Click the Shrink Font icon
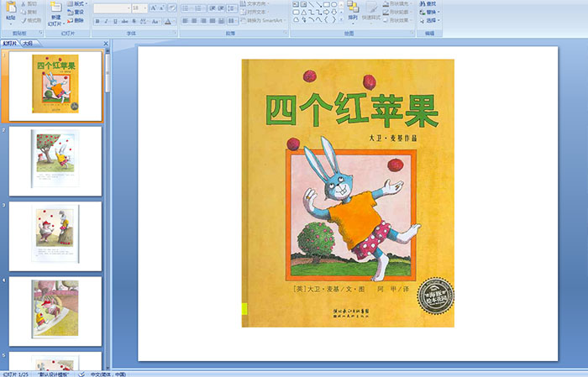The image size is (588, 377). tap(161, 8)
